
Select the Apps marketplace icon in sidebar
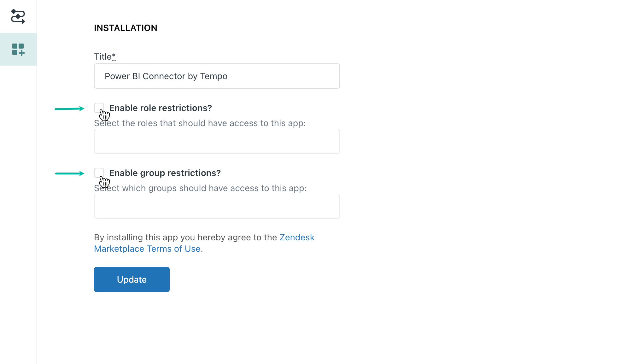(18, 49)
